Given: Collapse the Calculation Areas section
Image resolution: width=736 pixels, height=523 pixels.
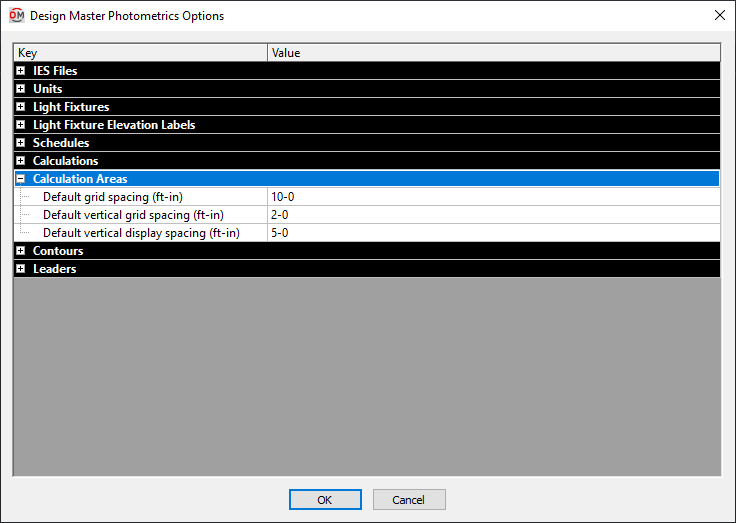Looking at the screenshot, I should point(21,179).
